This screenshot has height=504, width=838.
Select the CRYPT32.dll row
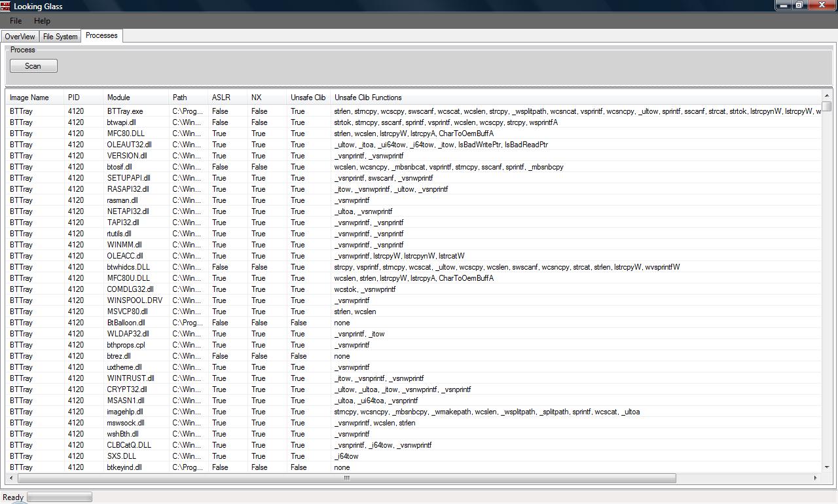point(414,389)
